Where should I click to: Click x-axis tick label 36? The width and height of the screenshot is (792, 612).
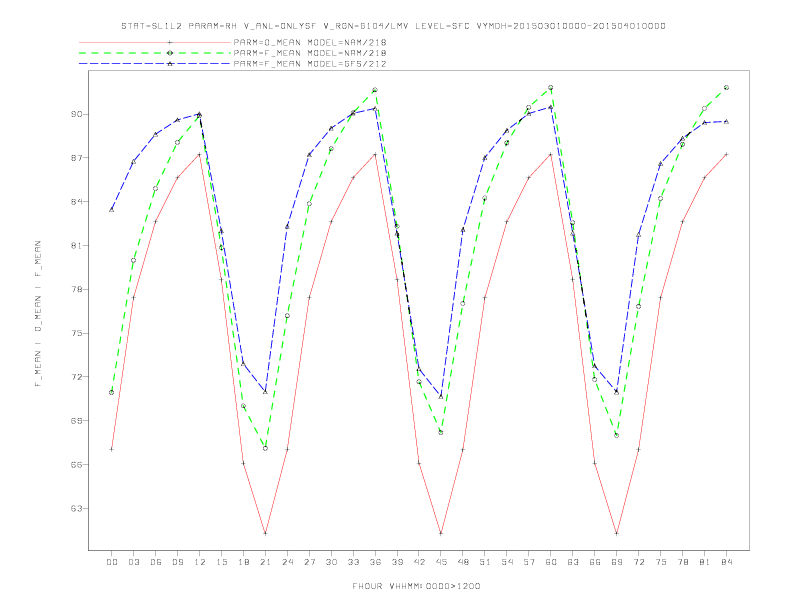point(375,562)
